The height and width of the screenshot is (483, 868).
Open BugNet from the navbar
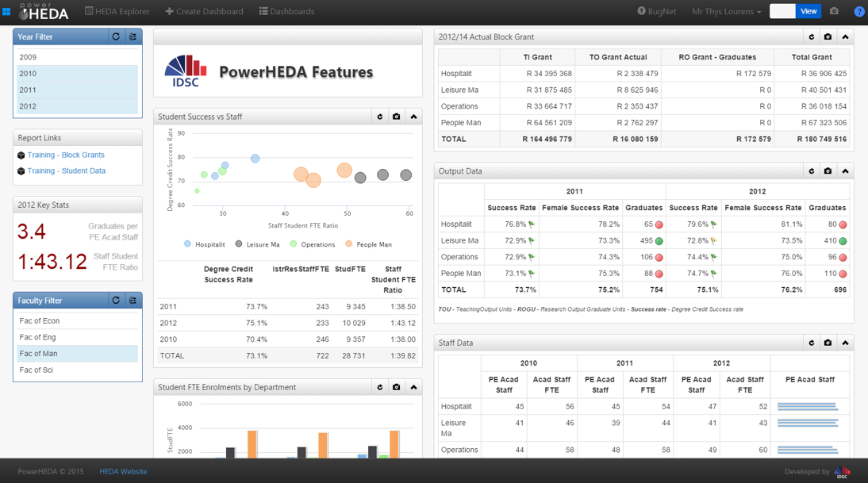coord(656,11)
